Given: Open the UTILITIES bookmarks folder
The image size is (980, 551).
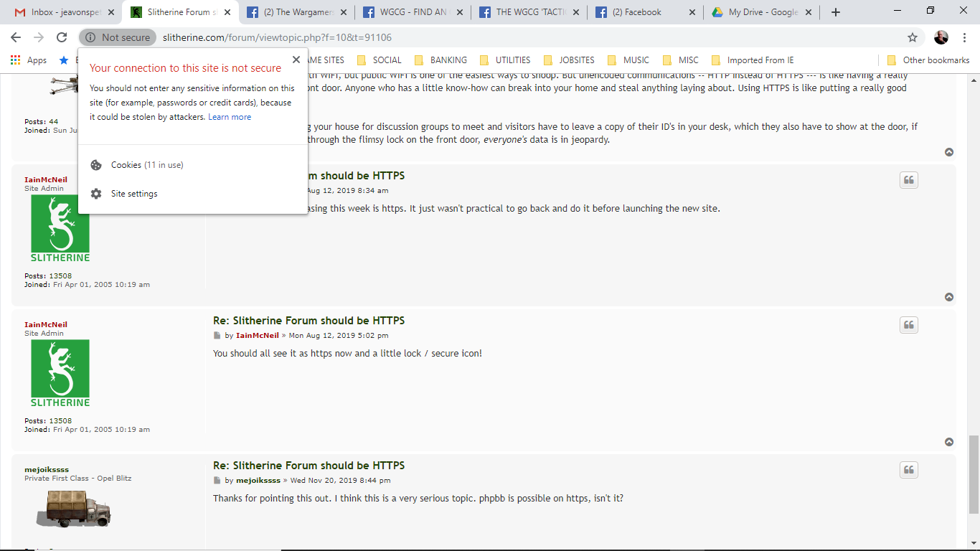Looking at the screenshot, I should click(505, 60).
